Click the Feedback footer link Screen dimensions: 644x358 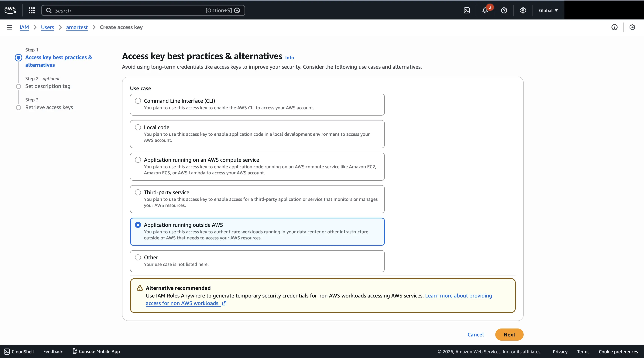pyautogui.click(x=53, y=352)
